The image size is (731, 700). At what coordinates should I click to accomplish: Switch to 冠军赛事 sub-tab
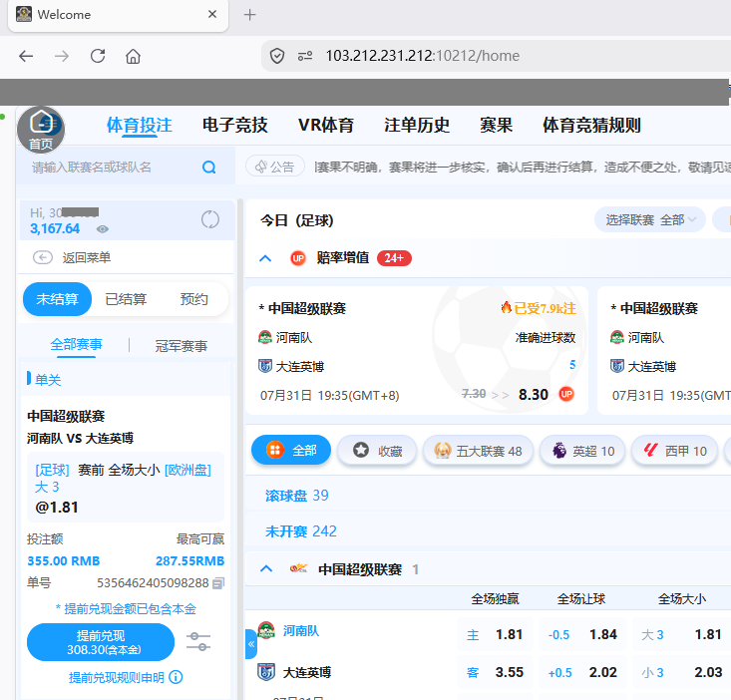coord(182,346)
